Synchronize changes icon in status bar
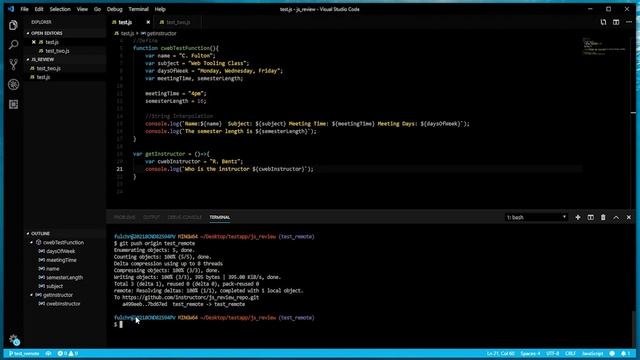The width and height of the screenshot is (640, 360). [48, 353]
